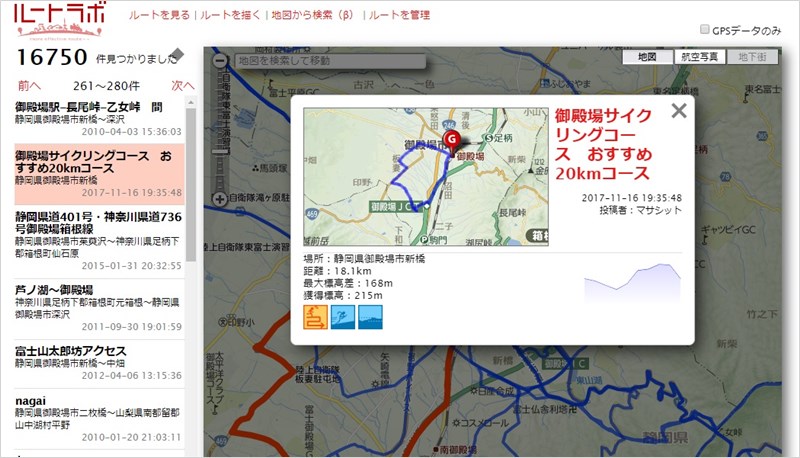Click the ルートラボ logo
This screenshot has width=800, height=458.
[x=59, y=20]
